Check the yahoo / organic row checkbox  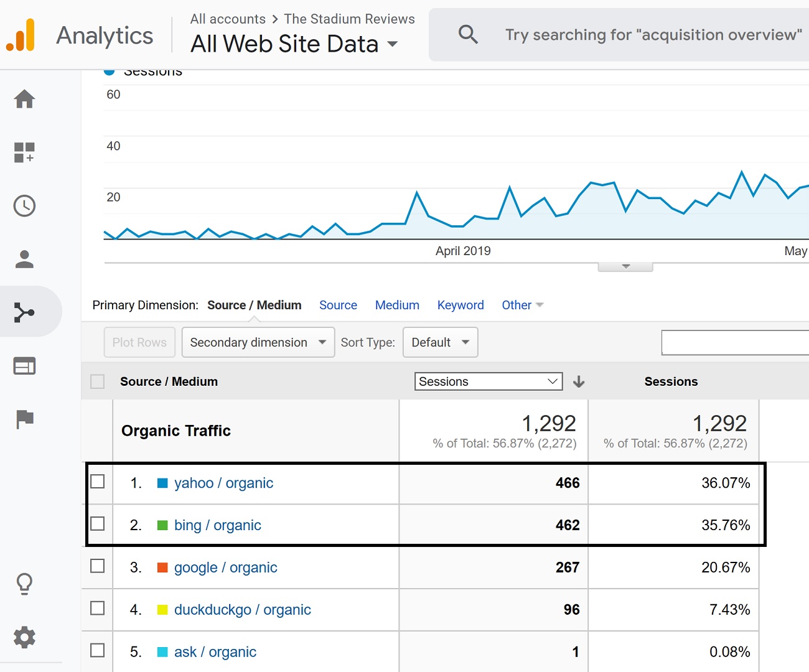(98, 482)
